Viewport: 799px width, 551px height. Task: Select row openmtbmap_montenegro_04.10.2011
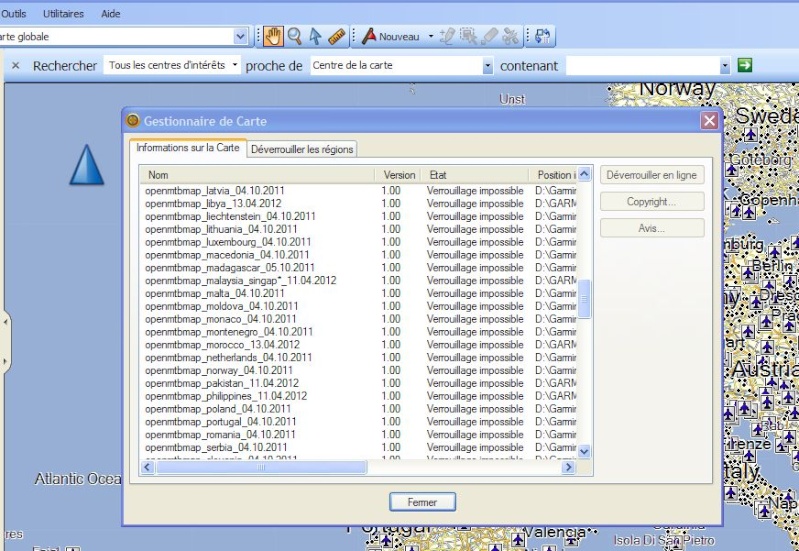coord(359,332)
